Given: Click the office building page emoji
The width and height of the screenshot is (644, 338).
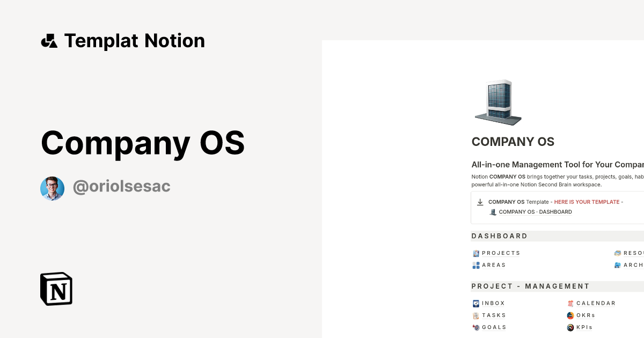Looking at the screenshot, I should pyautogui.click(x=497, y=102).
